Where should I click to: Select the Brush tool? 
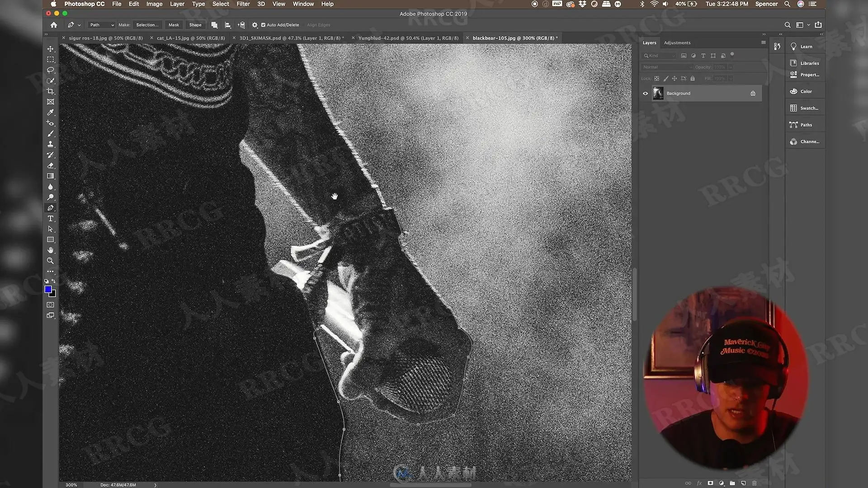coord(51,134)
